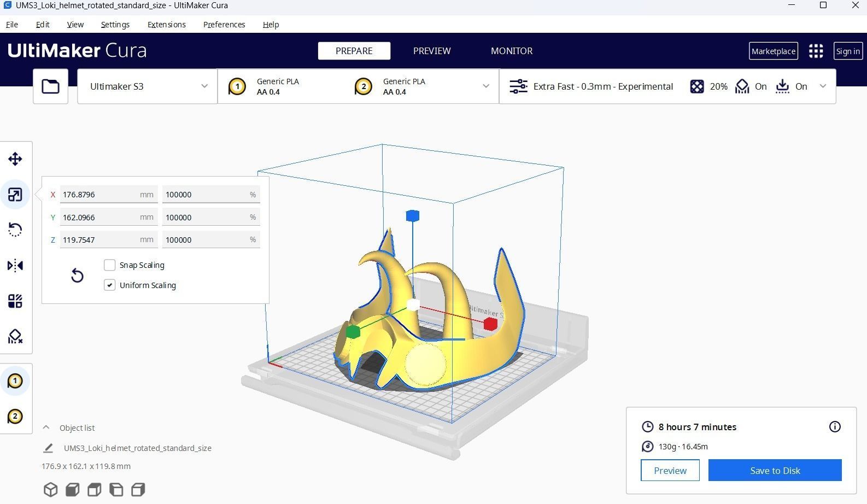Edit the X size in mm field
867x504 pixels.
109,195
